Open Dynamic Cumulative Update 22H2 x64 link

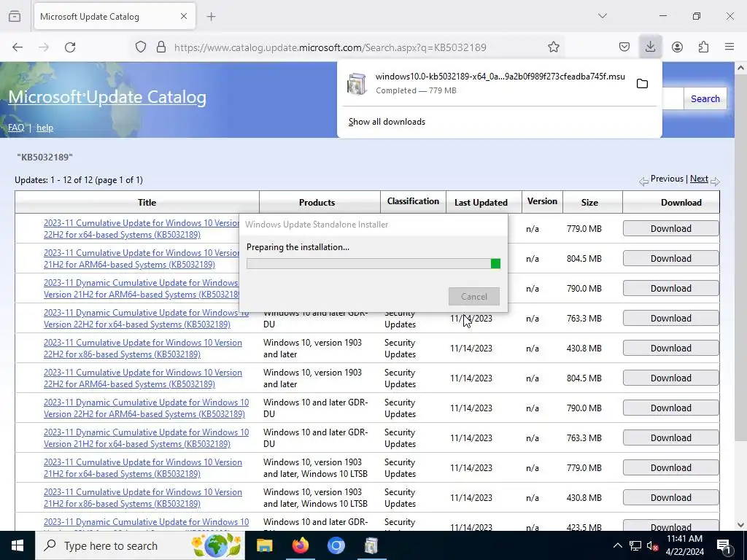pyautogui.click(x=146, y=319)
